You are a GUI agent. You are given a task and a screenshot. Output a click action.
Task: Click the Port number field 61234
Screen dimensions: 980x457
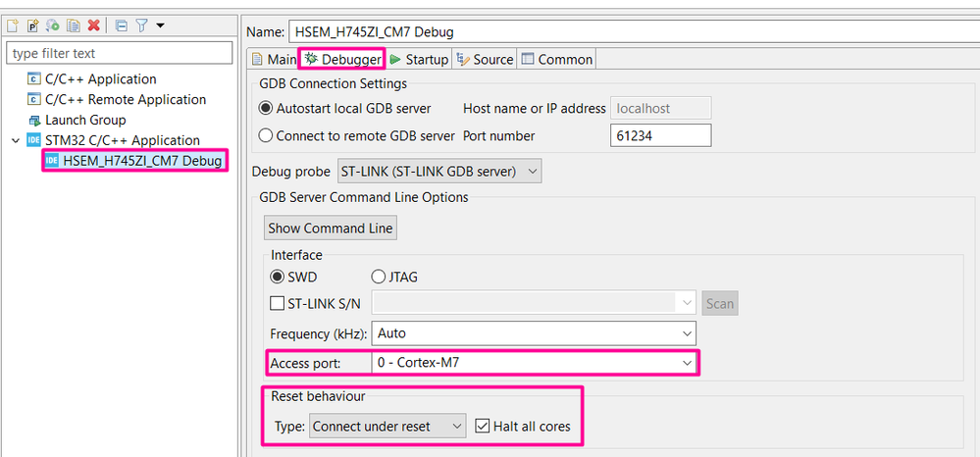pyautogui.click(x=660, y=135)
